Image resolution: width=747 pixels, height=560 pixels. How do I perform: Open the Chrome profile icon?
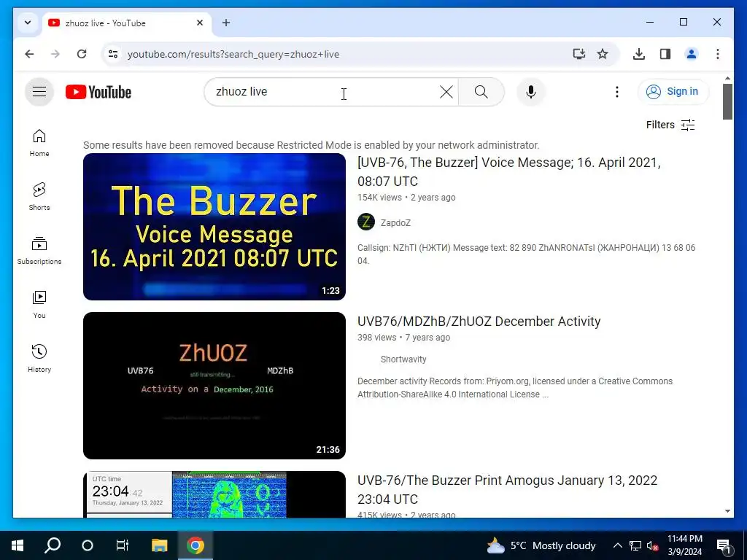(x=692, y=54)
